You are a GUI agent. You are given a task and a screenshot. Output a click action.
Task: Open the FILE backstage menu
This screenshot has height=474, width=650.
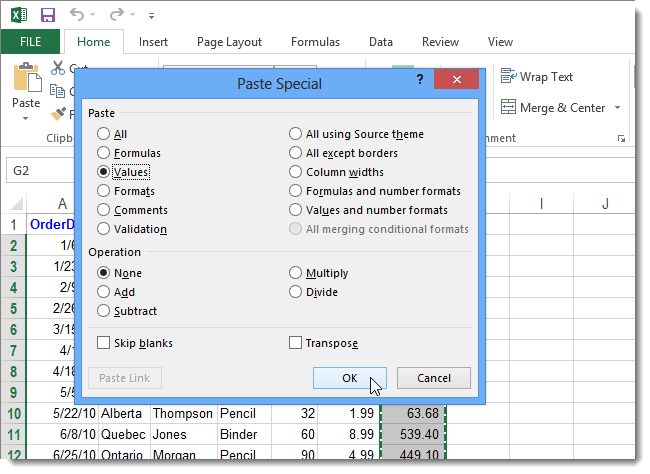pyautogui.click(x=30, y=42)
